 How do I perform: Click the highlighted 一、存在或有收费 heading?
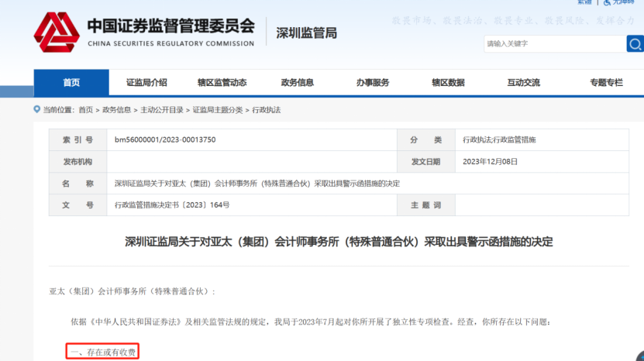pos(102,352)
